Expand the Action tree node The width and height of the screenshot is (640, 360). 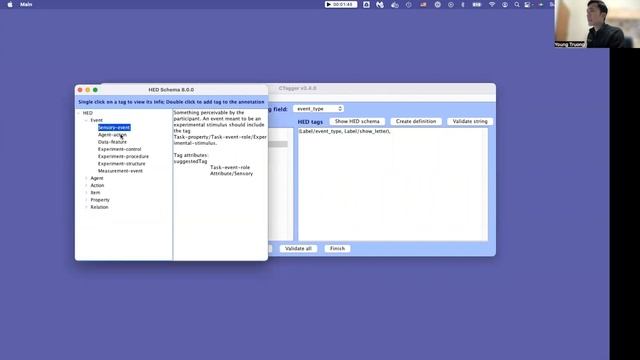(x=86, y=185)
